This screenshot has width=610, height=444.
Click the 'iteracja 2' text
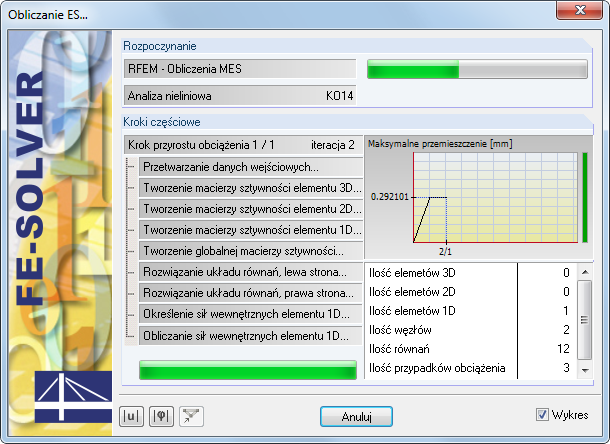333,145
